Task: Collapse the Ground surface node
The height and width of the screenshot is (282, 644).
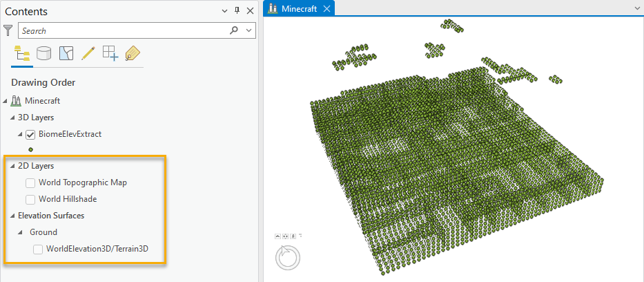Action: [x=20, y=233]
